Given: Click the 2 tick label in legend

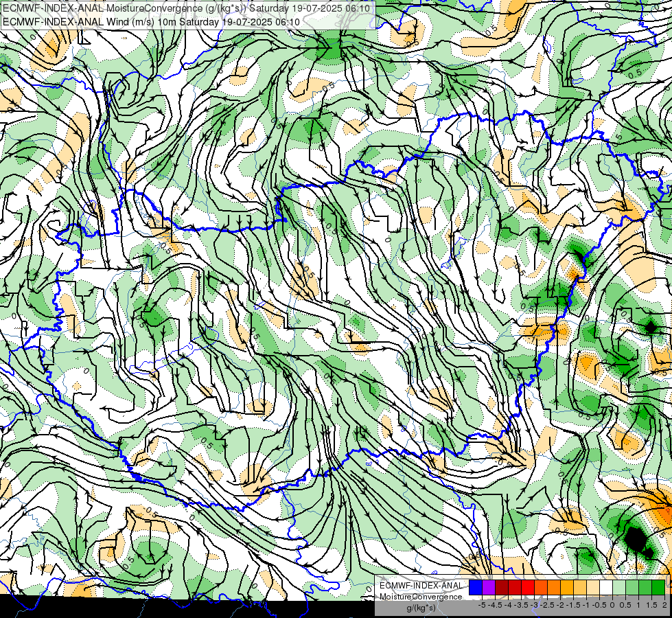Looking at the screenshot, I should point(664,605).
